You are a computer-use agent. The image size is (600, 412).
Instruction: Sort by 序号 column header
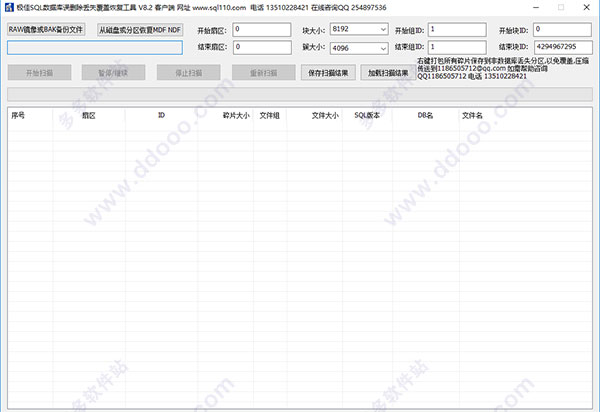tap(30, 116)
